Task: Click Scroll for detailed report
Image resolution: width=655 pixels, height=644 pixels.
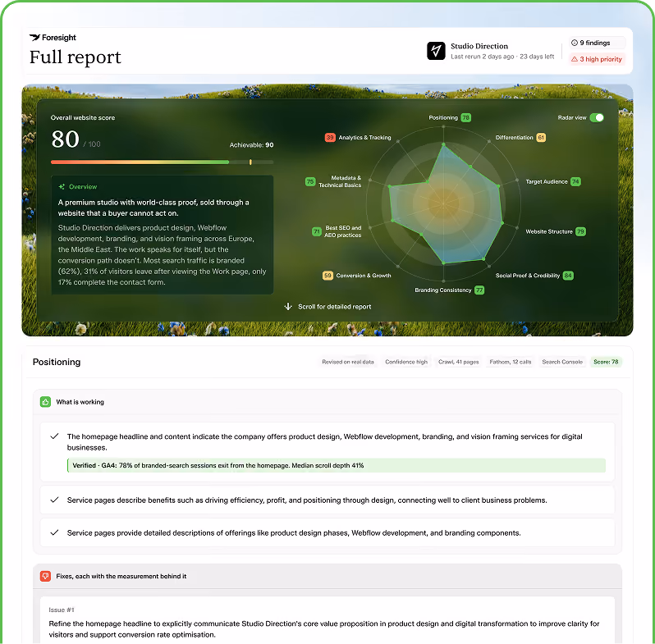Action: pos(335,307)
